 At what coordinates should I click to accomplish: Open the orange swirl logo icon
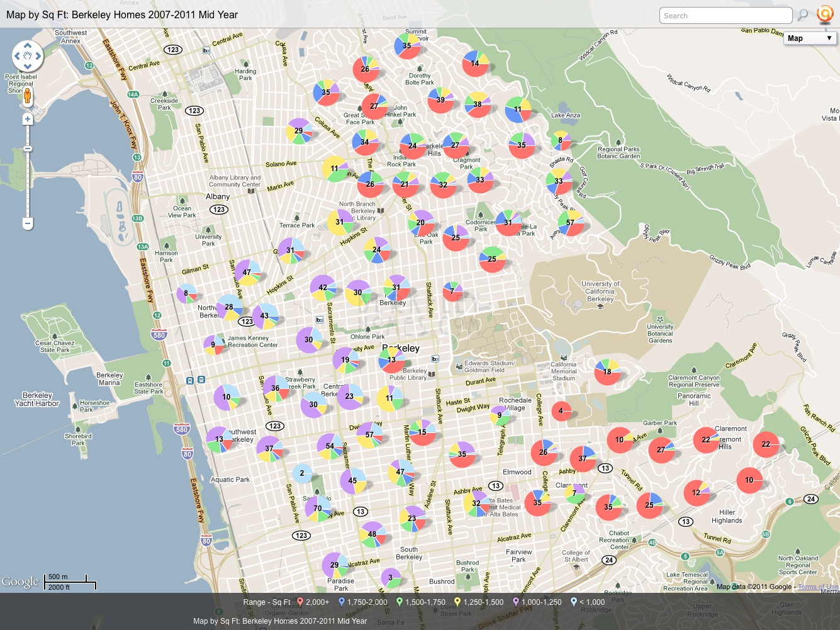(x=825, y=14)
